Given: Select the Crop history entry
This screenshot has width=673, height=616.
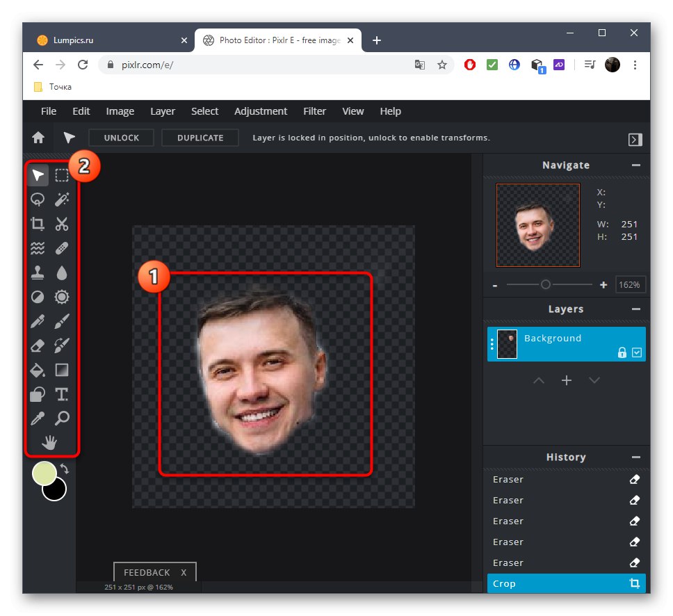Looking at the screenshot, I should pos(566,583).
